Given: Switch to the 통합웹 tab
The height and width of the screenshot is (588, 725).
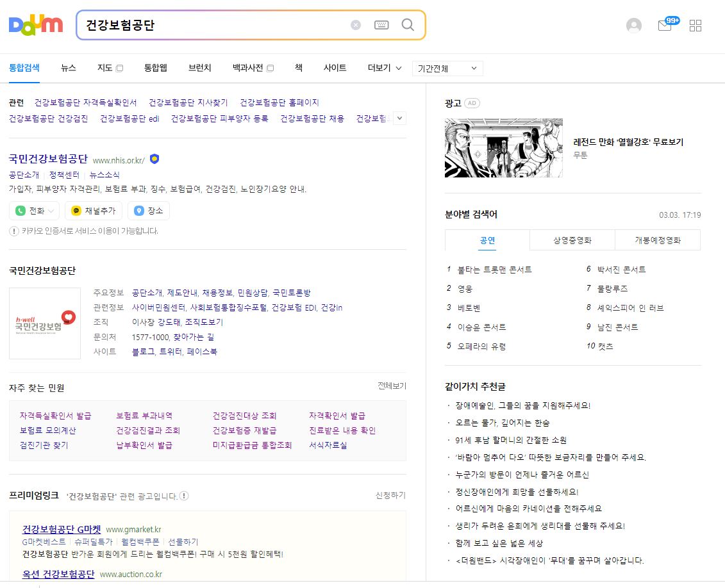Looking at the screenshot, I should [156, 68].
